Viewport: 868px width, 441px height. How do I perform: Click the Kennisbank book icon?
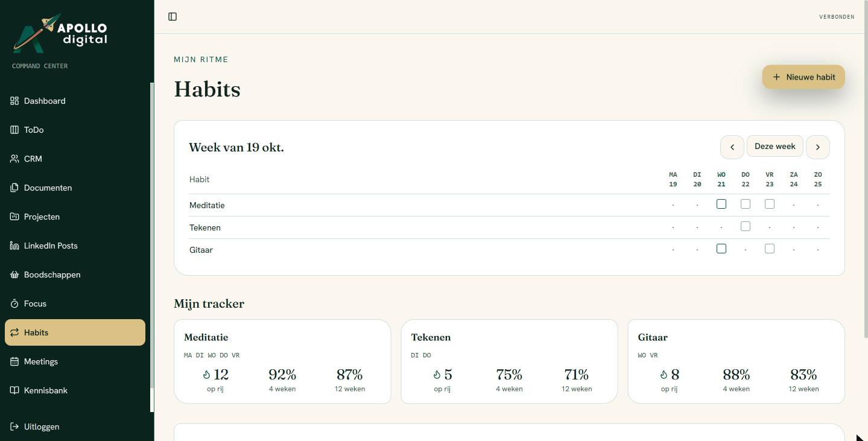click(14, 390)
